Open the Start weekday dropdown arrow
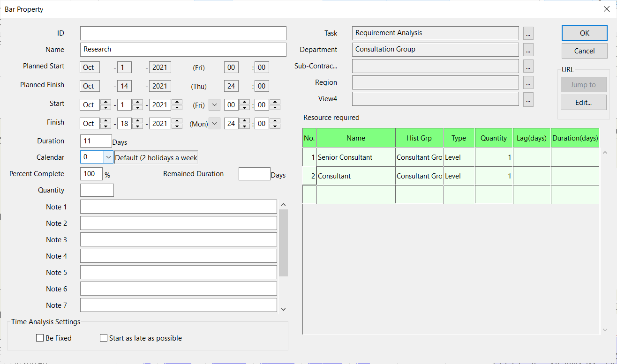 [214, 105]
